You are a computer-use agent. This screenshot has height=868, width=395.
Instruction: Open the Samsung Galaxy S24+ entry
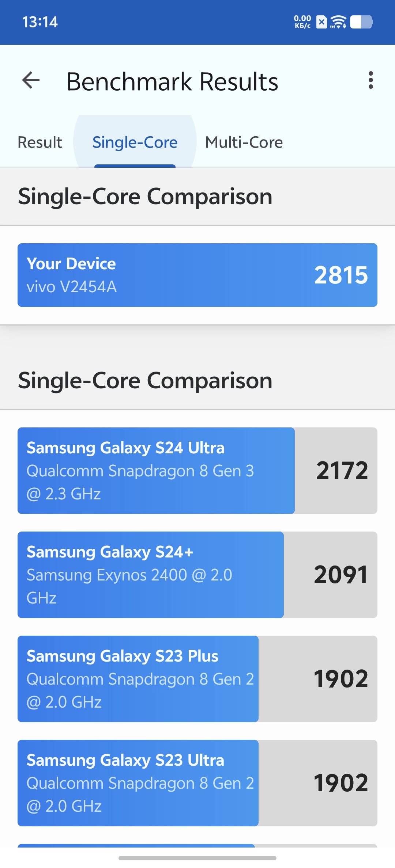pyautogui.click(x=197, y=575)
